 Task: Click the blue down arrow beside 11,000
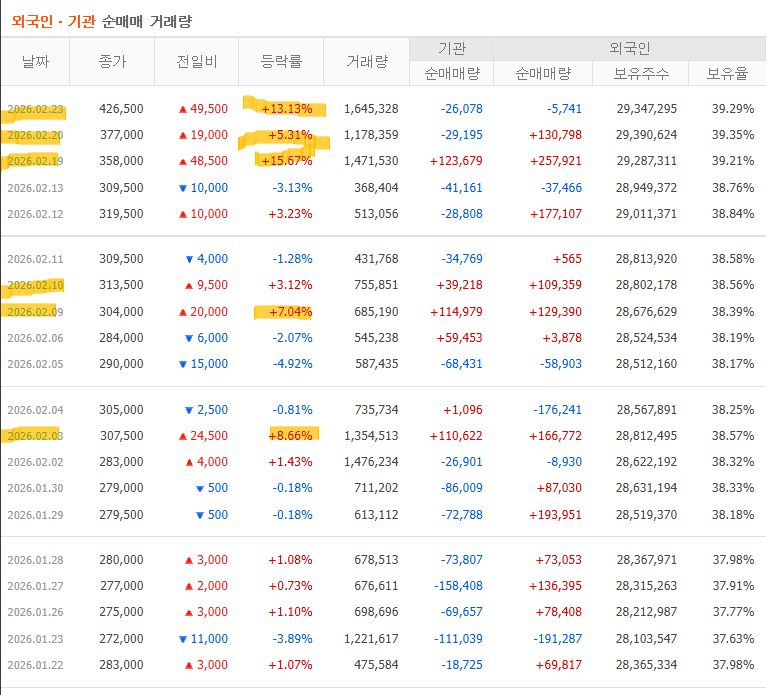tap(182, 638)
